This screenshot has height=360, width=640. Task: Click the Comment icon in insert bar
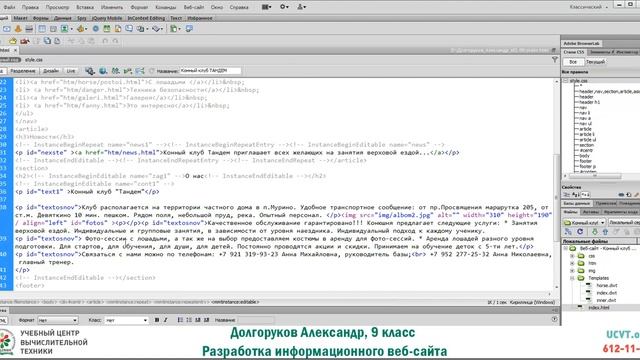[x=129, y=29]
